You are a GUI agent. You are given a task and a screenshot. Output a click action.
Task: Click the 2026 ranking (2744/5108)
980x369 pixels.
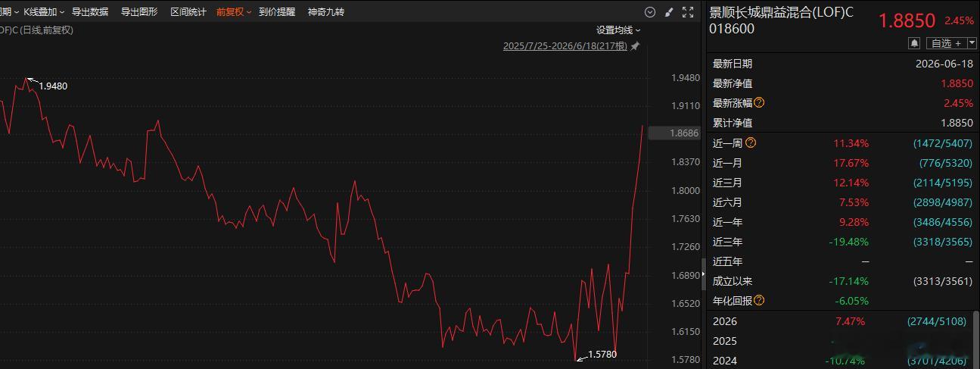(x=936, y=321)
